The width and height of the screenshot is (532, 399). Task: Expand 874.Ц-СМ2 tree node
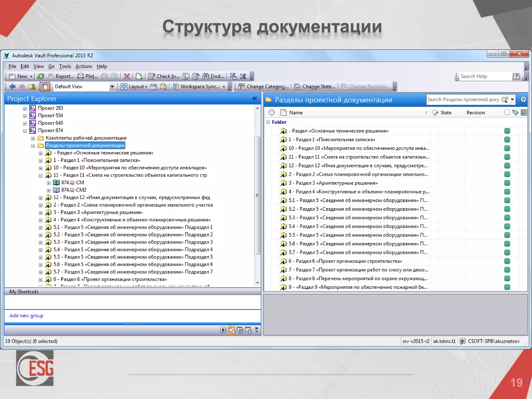pos(48,190)
